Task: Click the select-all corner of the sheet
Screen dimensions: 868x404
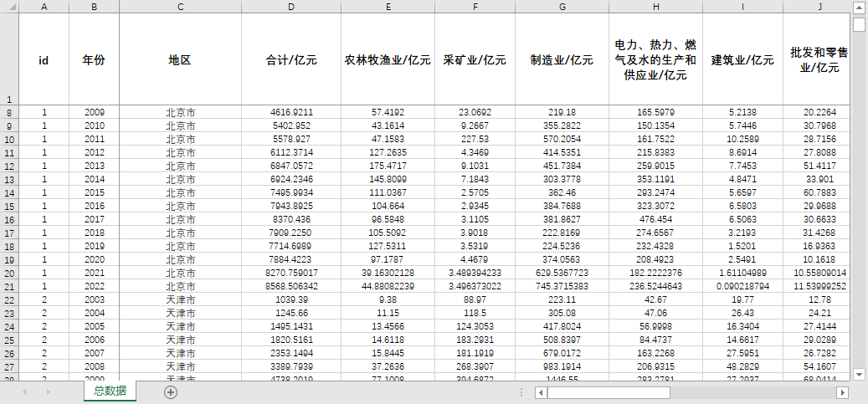Action: 9,6
